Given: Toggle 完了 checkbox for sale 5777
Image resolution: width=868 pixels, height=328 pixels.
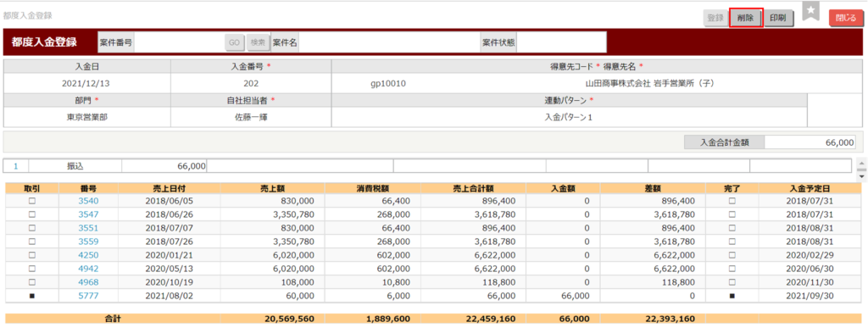Looking at the screenshot, I should [x=732, y=296].
